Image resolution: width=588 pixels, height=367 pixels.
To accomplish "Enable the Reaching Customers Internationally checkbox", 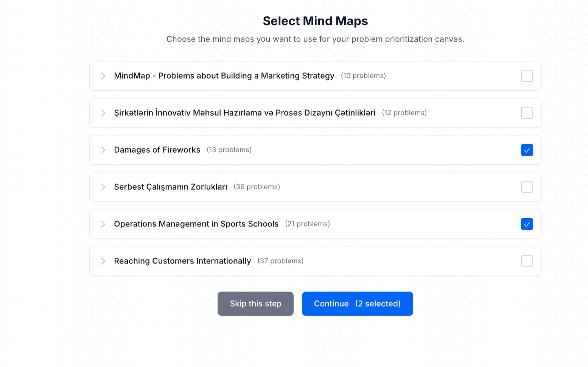I will click(527, 261).
